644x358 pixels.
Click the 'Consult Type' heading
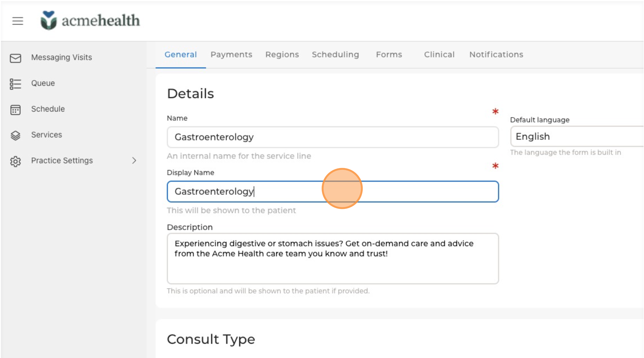[x=211, y=340]
